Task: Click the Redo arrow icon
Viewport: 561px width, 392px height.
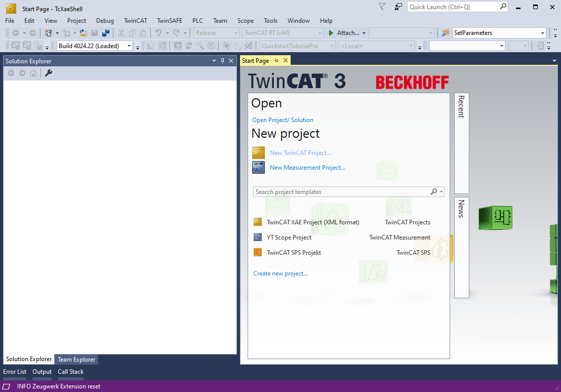Action: 176,33
